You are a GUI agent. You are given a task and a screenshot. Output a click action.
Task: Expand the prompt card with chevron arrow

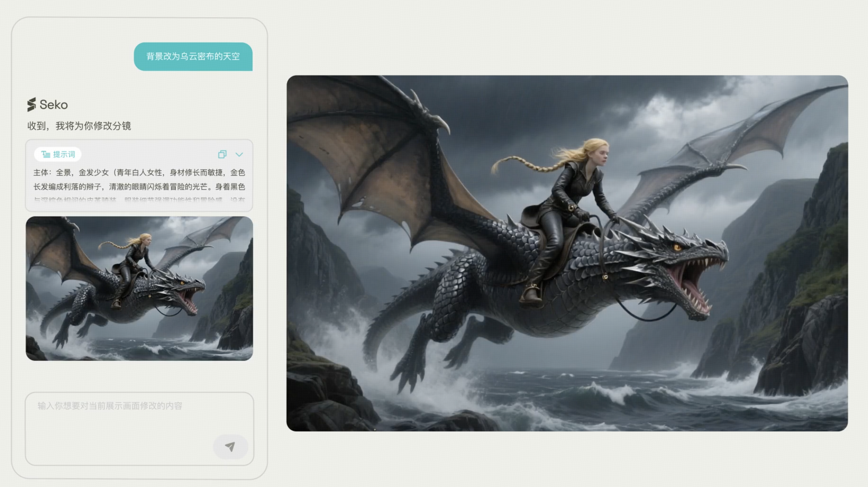coord(239,154)
